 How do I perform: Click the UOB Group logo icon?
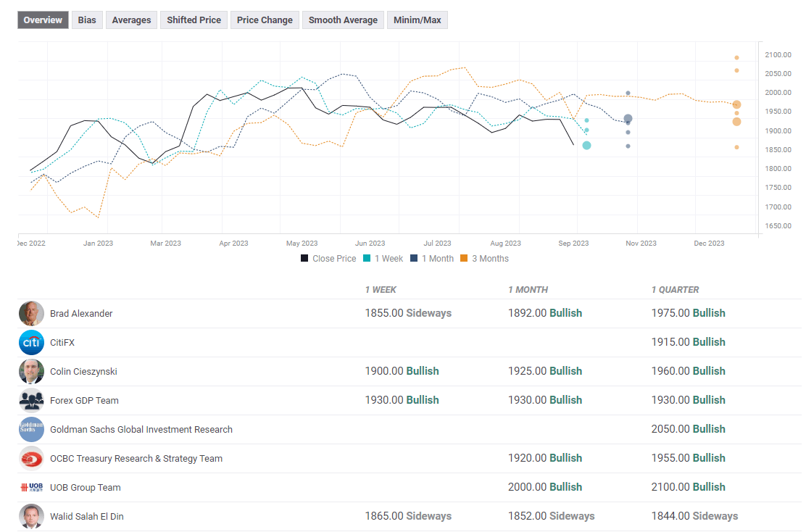click(x=31, y=487)
